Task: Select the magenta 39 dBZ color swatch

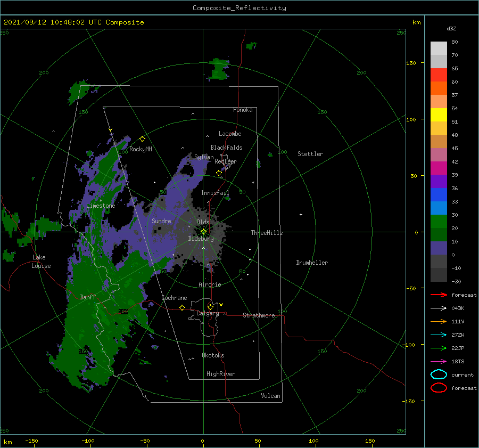Action: (439, 168)
